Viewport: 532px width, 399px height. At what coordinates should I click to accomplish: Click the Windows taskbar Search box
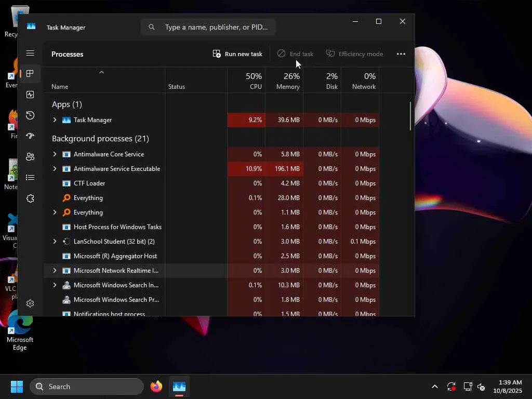(x=87, y=387)
